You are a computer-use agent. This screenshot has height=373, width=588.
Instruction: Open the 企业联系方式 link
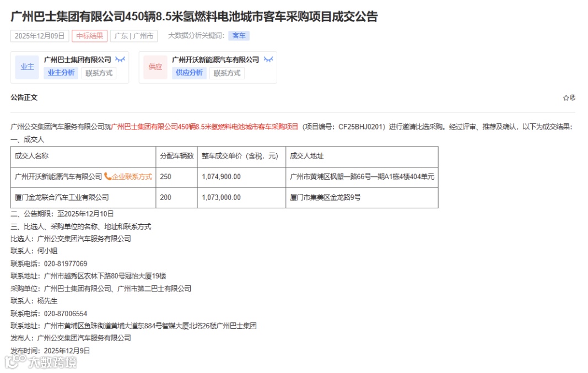coord(132,176)
